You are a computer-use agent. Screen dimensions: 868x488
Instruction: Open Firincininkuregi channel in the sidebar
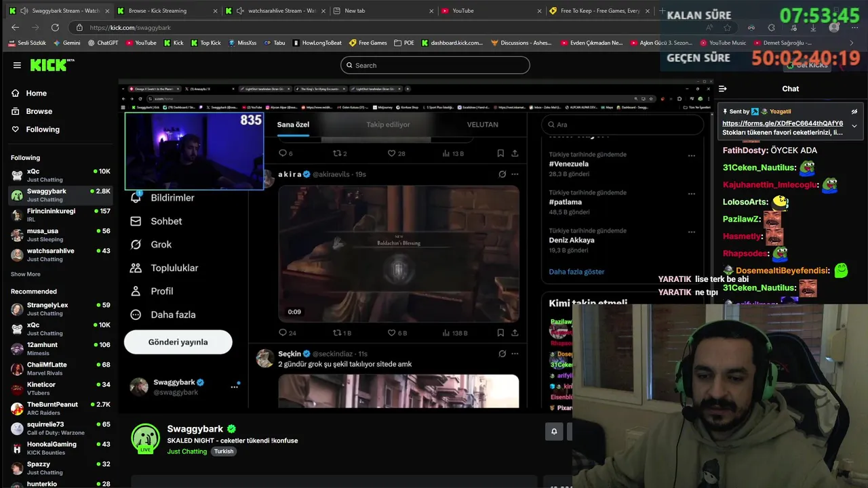point(60,215)
